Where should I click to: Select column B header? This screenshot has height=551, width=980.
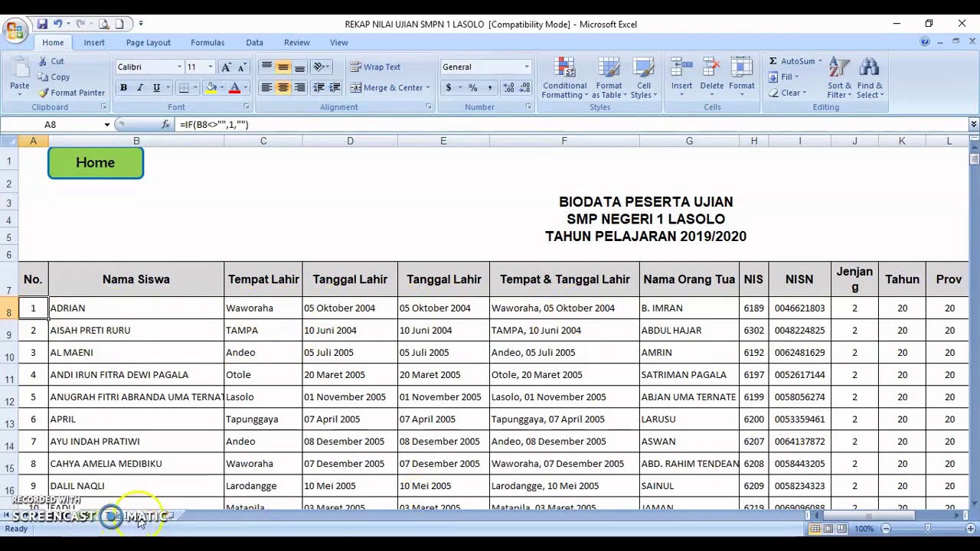tap(136, 141)
